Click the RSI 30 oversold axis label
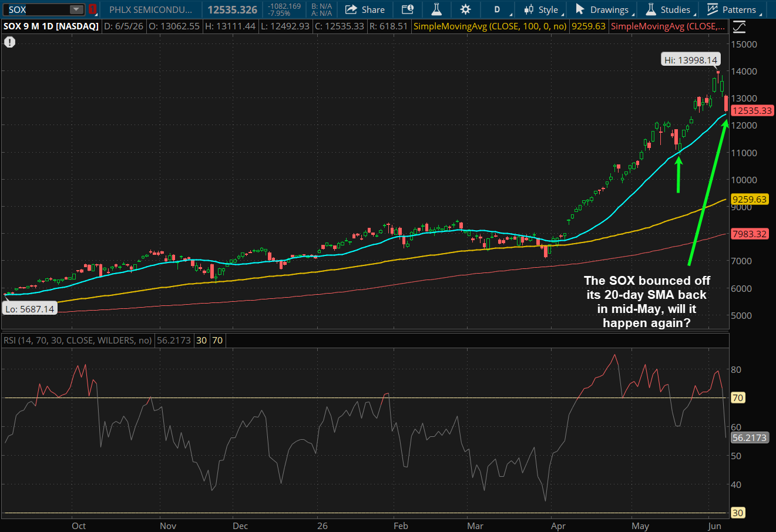776x532 pixels. point(738,513)
